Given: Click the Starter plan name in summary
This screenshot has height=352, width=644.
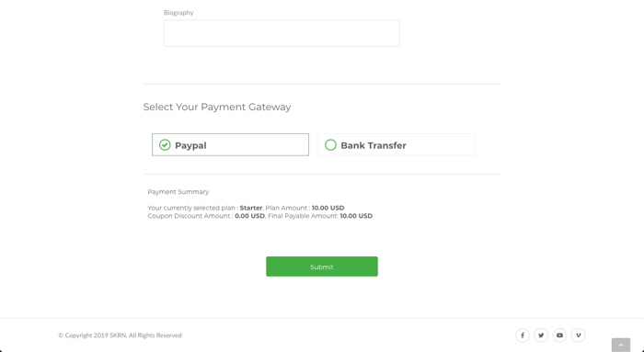Looking at the screenshot, I should tap(251, 208).
